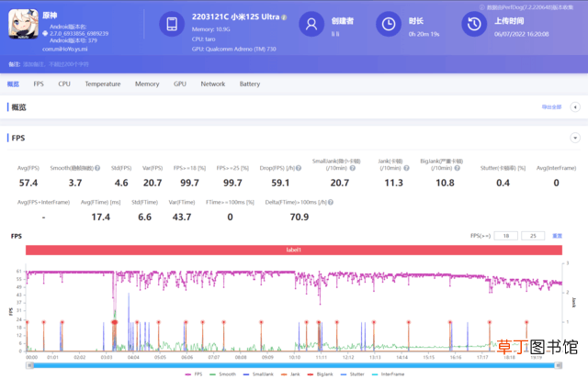Switch to the Temperature tab
Image resolution: width=588 pixels, height=379 pixels.
coord(103,84)
